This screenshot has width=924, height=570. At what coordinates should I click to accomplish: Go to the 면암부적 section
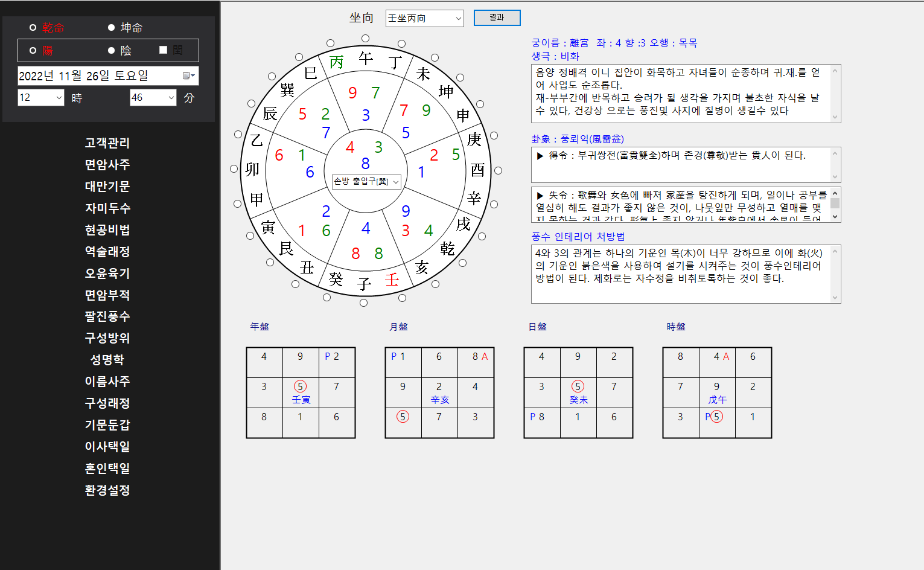[x=107, y=295]
